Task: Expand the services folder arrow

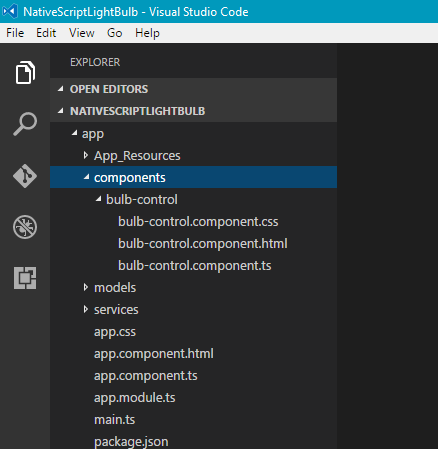Action: tap(86, 309)
